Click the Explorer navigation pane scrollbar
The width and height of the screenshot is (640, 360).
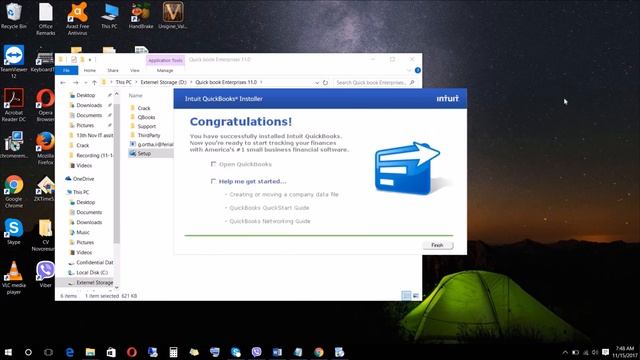click(x=117, y=173)
